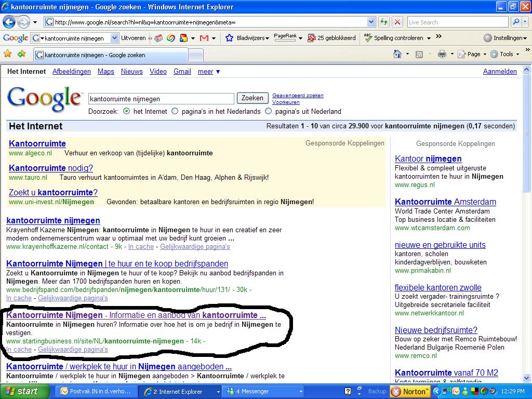
Task: Open Instellingen in Google toolbar
Action: click(505, 38)
